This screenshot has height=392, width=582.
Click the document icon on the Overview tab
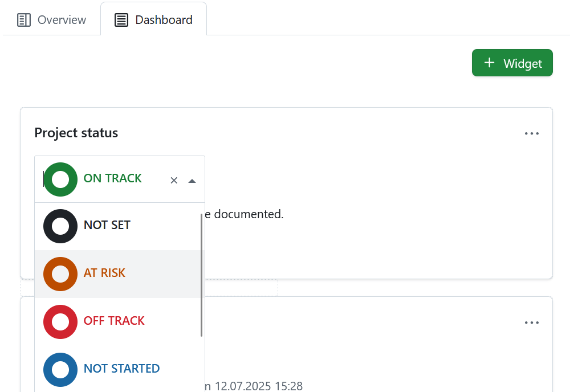pyautogui.click(x=23, y=19)
